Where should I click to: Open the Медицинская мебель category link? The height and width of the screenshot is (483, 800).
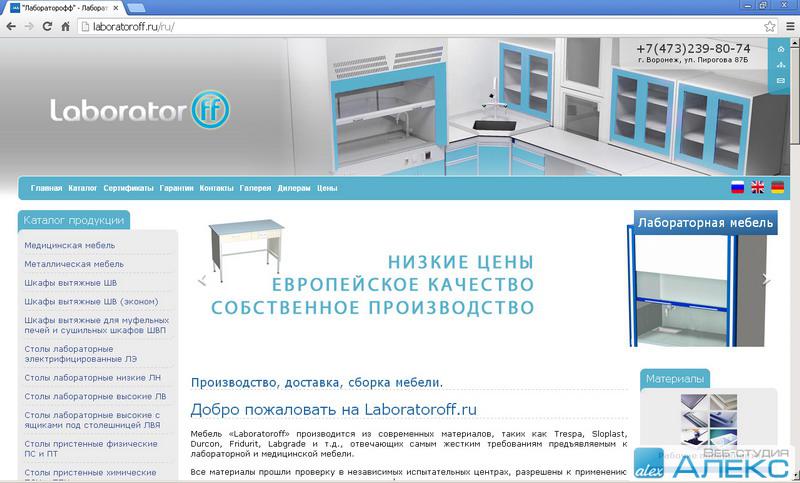[70, 245]
